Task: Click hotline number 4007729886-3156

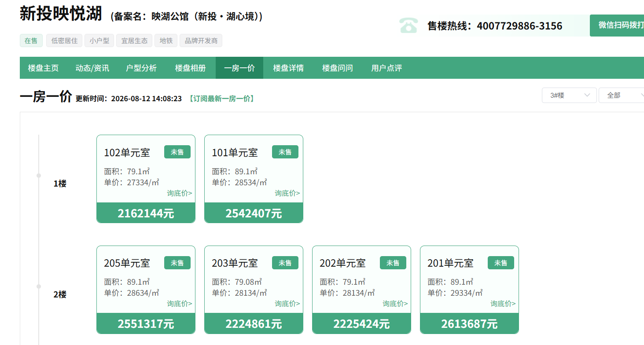Action: [x=519, y=26]
